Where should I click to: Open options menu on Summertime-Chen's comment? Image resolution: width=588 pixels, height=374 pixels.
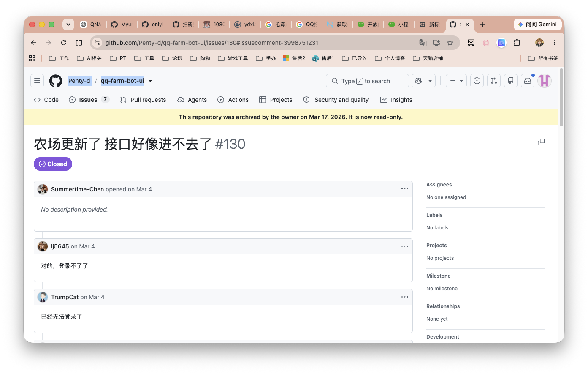click(405, 189)
